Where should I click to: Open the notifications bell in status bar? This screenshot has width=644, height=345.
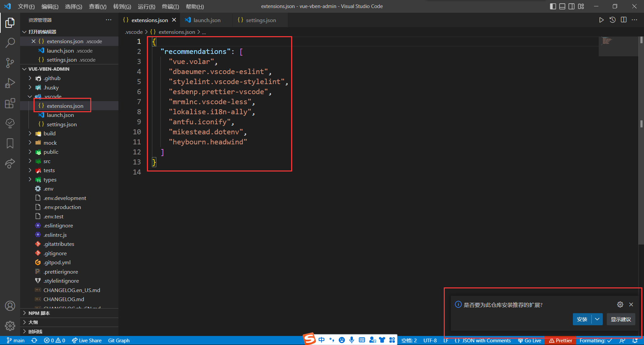[635, 340]
